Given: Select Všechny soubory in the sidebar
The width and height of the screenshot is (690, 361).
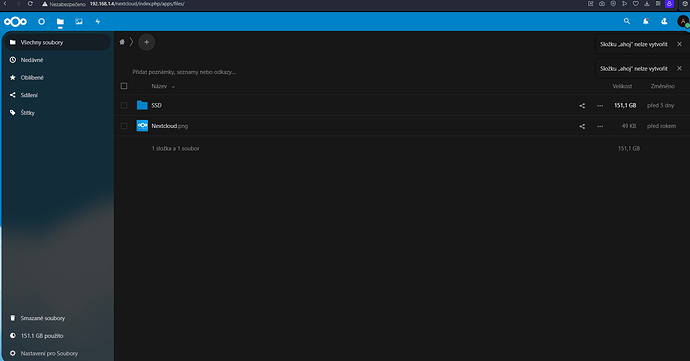Looking at the screenshot, I should [57, 42].
